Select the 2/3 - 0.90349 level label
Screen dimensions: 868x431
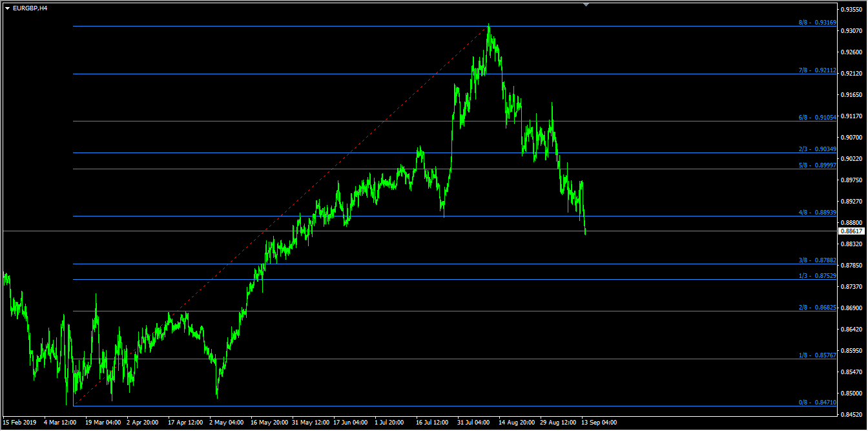click(x=818, y=149)
